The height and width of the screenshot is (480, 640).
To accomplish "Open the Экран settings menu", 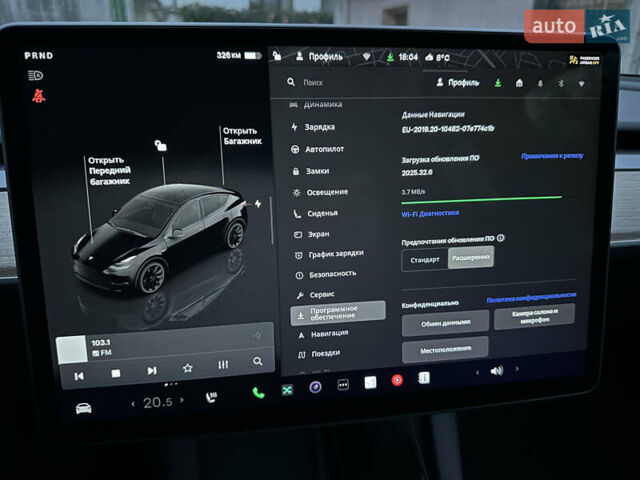I will coord(312,234).
